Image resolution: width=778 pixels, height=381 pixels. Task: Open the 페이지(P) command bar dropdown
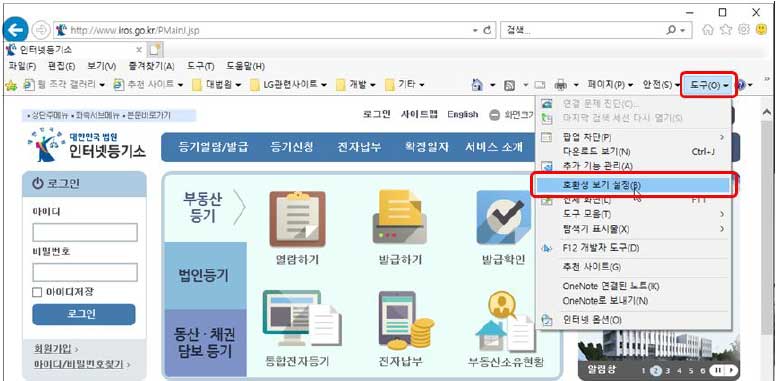tap(611, 85)
